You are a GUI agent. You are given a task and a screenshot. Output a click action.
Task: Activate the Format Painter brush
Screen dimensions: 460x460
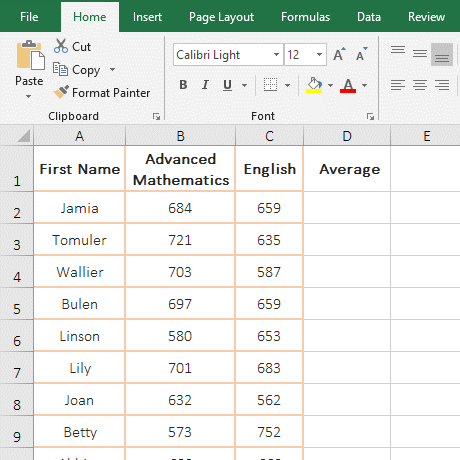[x=61, y=92]
